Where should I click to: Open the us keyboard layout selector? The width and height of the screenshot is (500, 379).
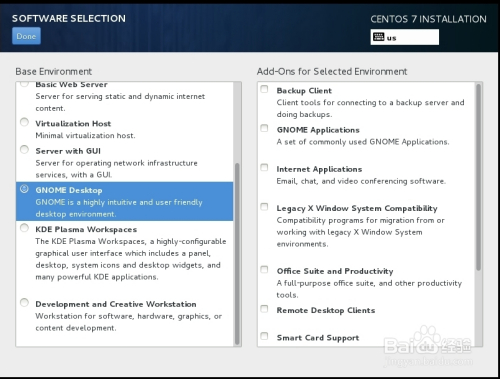tap(405, 37)
